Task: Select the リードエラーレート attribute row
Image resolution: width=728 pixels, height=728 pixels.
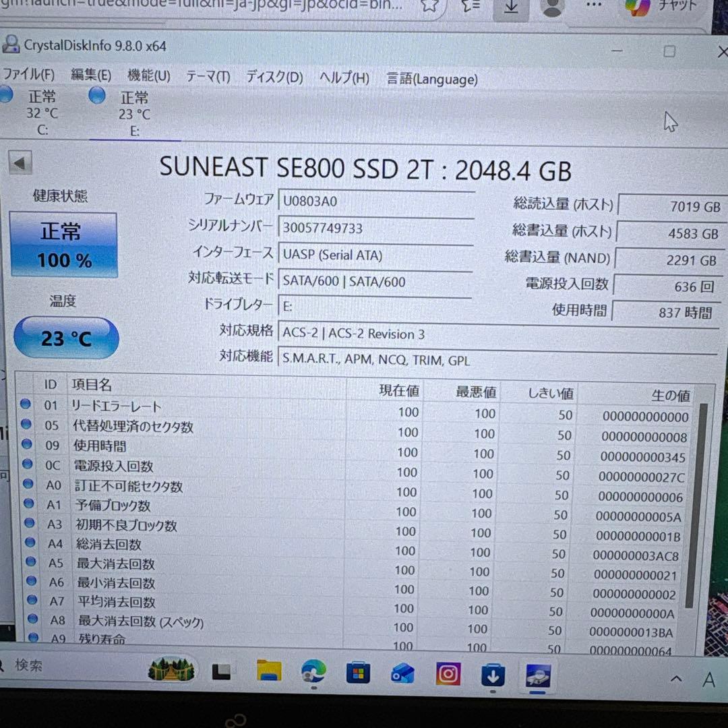Action: (x=355, y=411)
